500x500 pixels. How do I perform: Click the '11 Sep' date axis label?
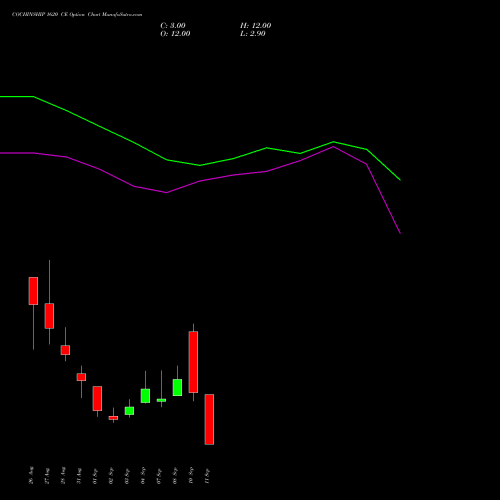207,476
